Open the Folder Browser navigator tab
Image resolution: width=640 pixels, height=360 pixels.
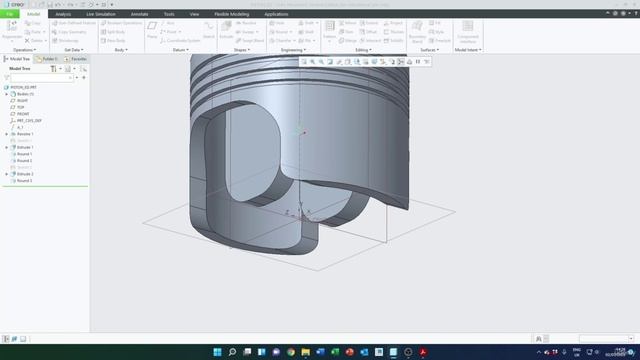(47, 59)
